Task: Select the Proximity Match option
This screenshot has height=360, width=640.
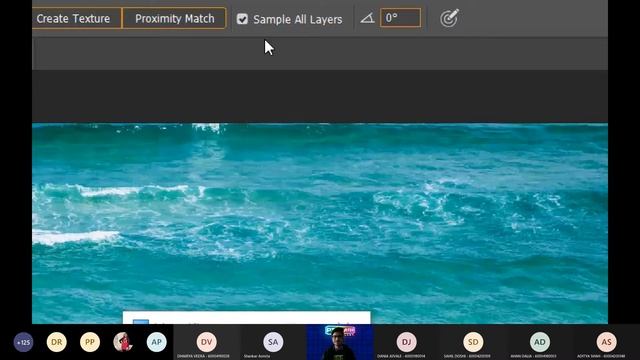Action: coord(174,18)
